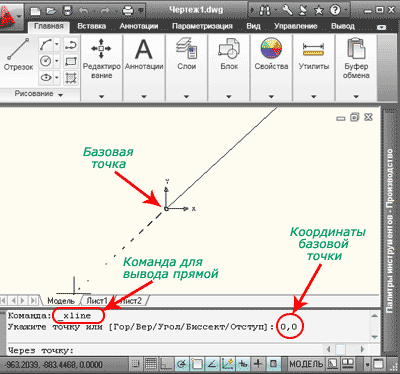Open the status bar menu dropdown arrow
The height and width of the screenshot is (374, 400).
367,364
